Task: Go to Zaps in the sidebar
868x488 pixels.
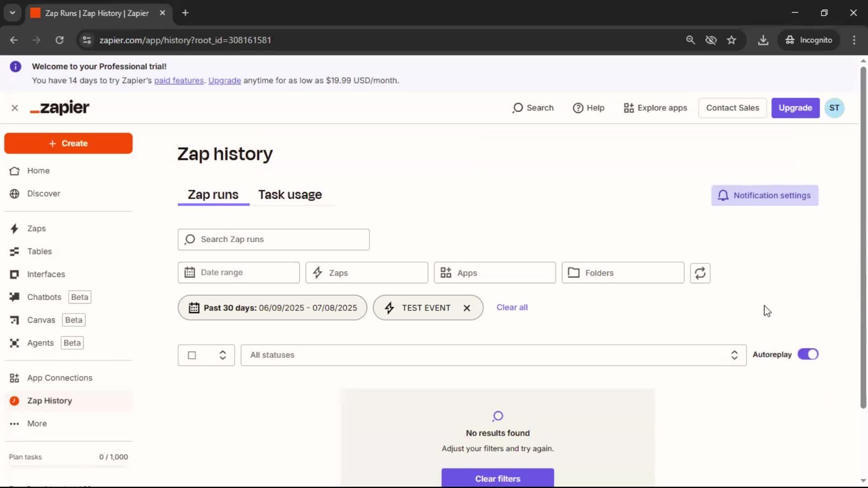Action: pyautogui.click(x=68, y=229)
